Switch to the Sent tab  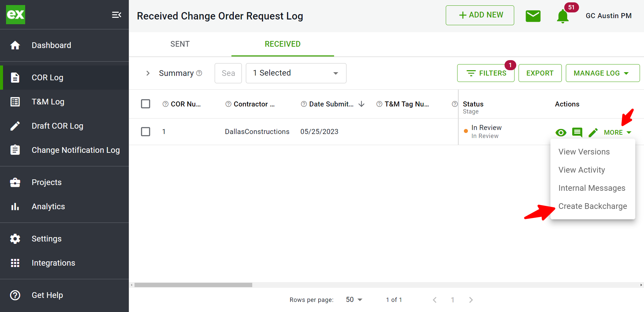pos(180,44)
